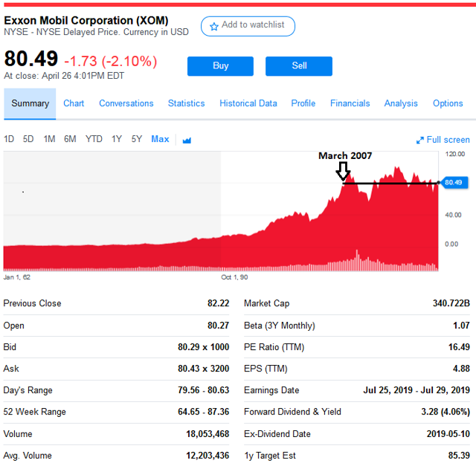476x466 pixels.
Task: Click the Full screen expand arrows icon
Action: [x=419, y=140]
